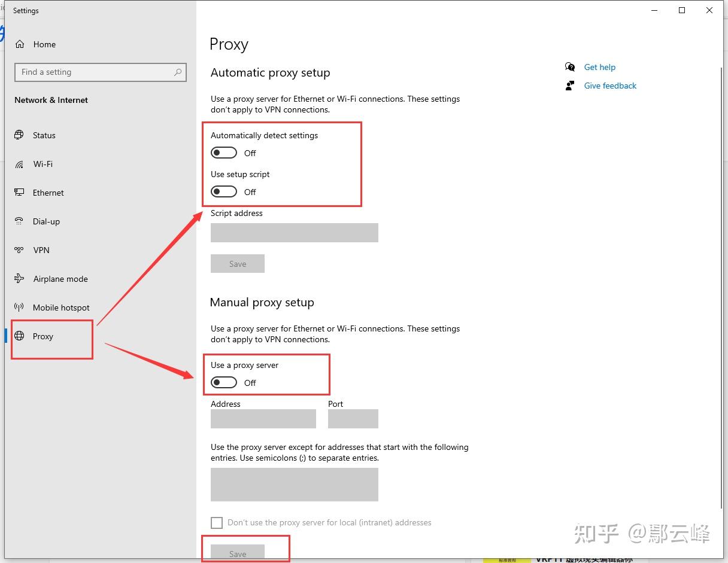Select the Airplane mode icon
728x563 pixels.
(x=20, y=279)
